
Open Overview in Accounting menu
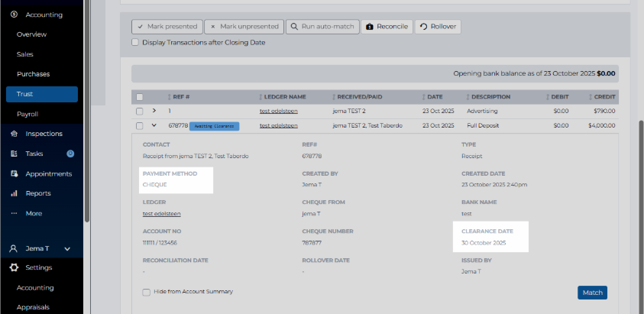31,34
